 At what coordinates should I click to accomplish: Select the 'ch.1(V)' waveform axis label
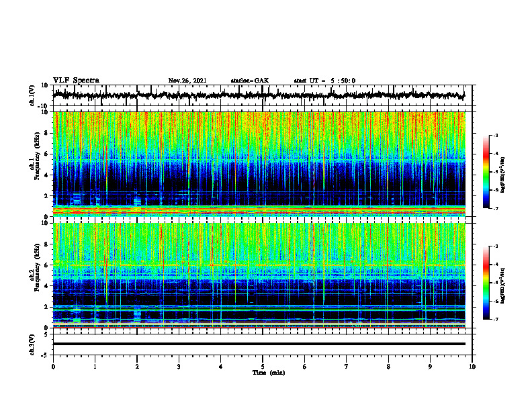[x=32, y=95]
